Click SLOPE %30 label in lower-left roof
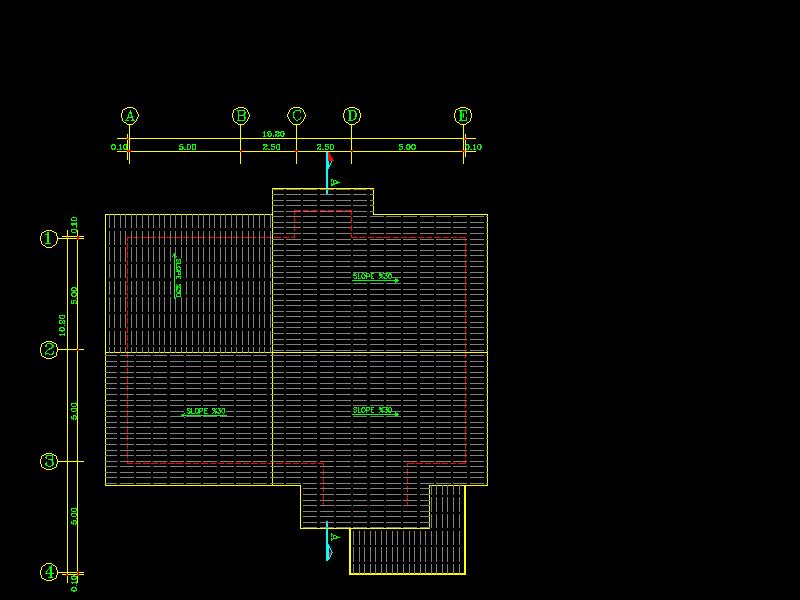 pos(205,411)
